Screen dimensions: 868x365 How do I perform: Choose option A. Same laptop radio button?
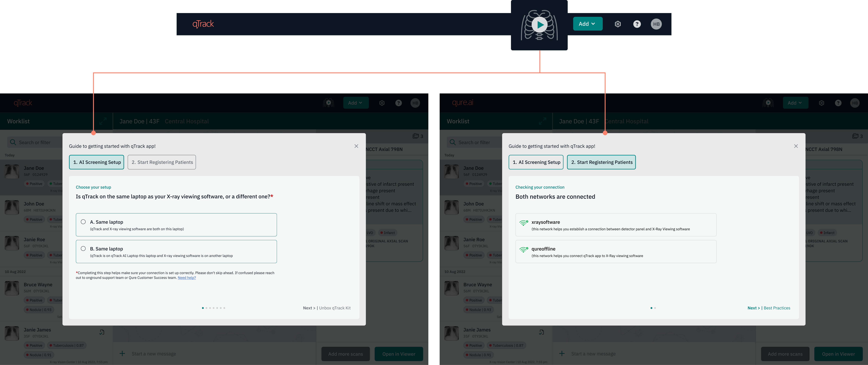click(x=83, y=222)
